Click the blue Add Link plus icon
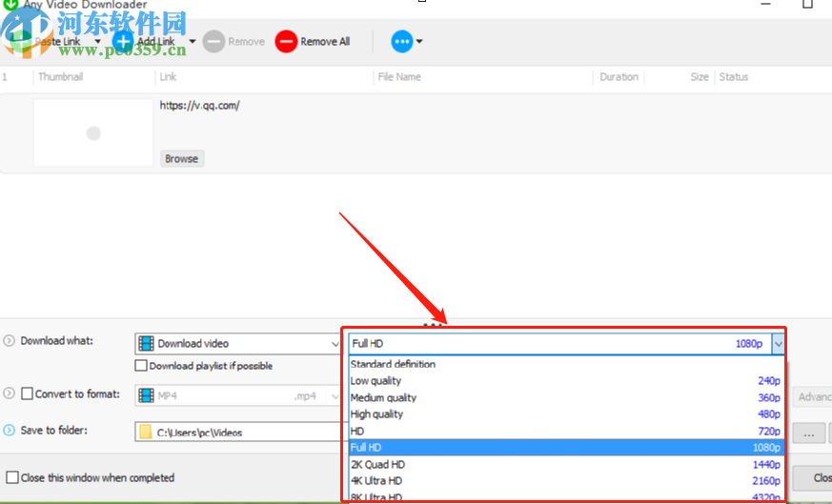This screenshot has height=504, width=832. (x=123, y=41)
